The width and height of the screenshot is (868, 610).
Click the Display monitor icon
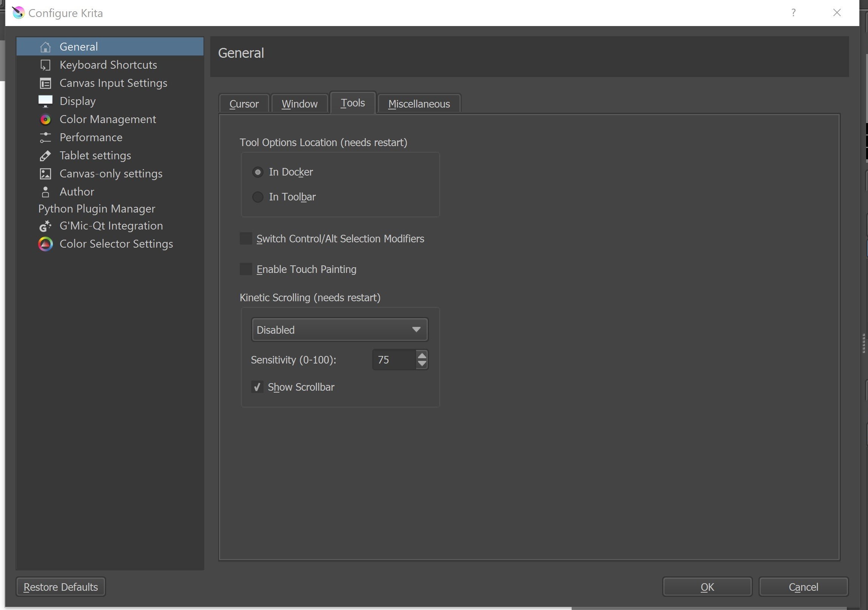click(45, 101)
